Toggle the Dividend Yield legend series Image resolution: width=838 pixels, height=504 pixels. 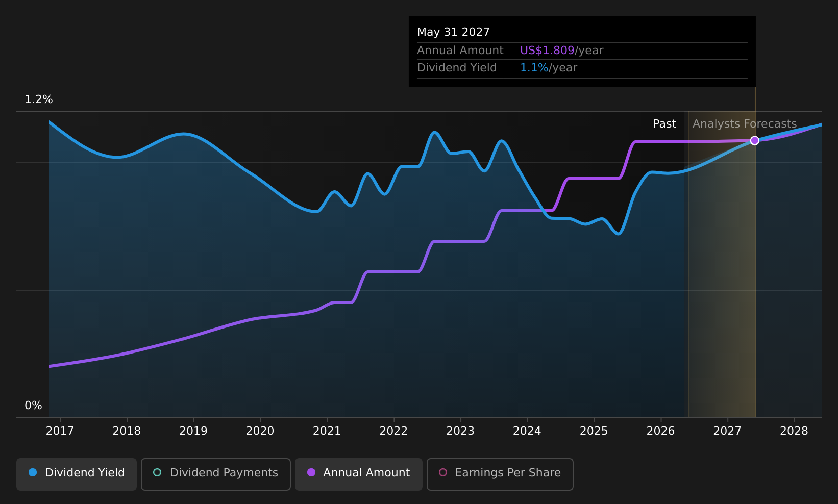(77, 474)
